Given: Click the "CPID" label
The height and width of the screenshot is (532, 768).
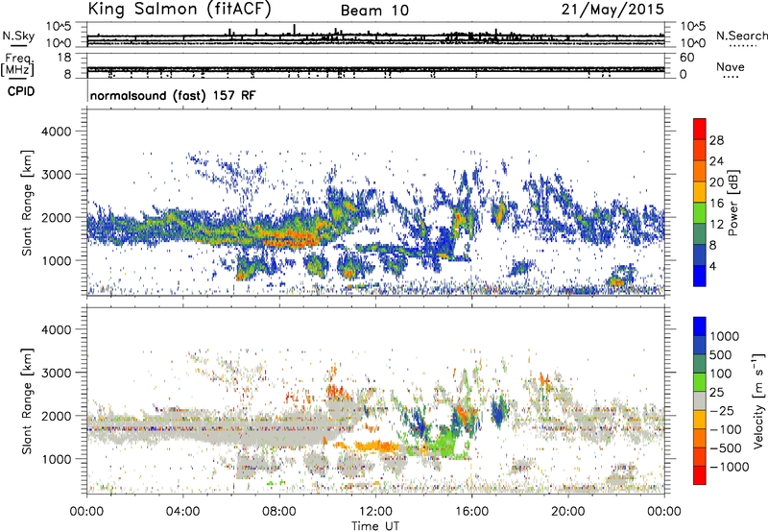Looking at the screenshot, I should tap(21, 91).
